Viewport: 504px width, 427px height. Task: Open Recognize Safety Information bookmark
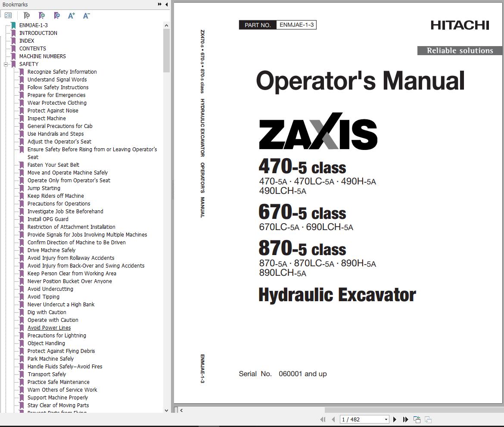click(x=62, y=72)
